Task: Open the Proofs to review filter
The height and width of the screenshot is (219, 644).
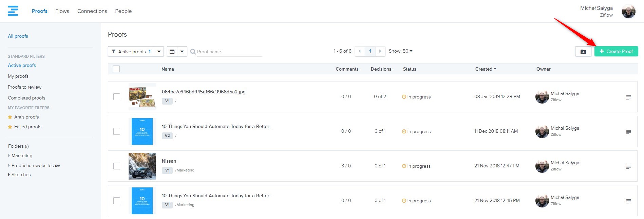Action: coord(24,87)
